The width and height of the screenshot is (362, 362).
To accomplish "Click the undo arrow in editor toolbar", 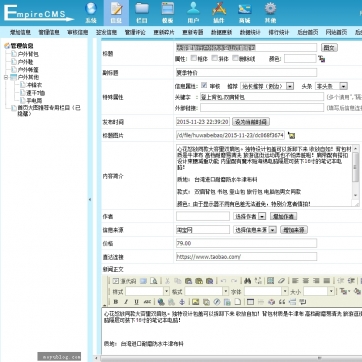I will pos(223,281).
